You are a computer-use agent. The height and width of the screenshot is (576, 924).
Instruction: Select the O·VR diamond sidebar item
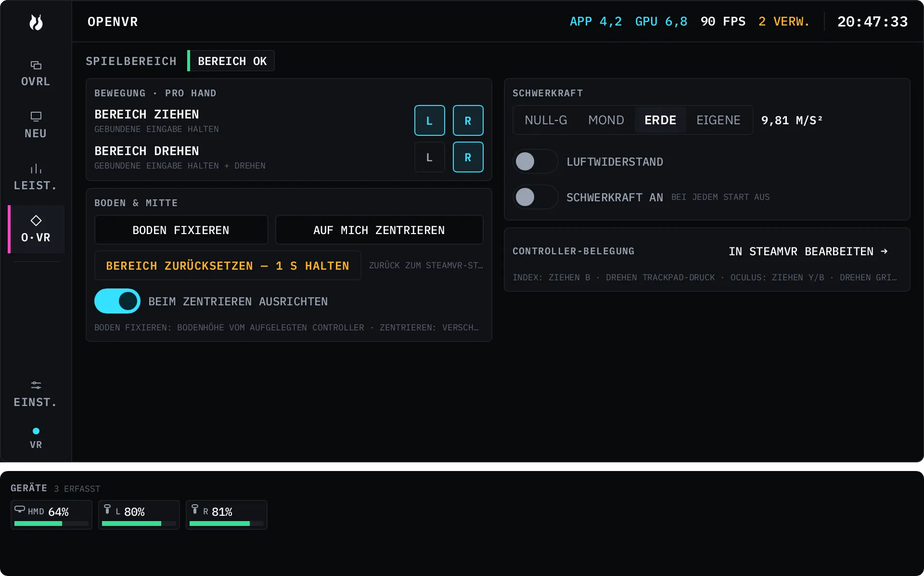pyautogui.click(x=36, y=229)
